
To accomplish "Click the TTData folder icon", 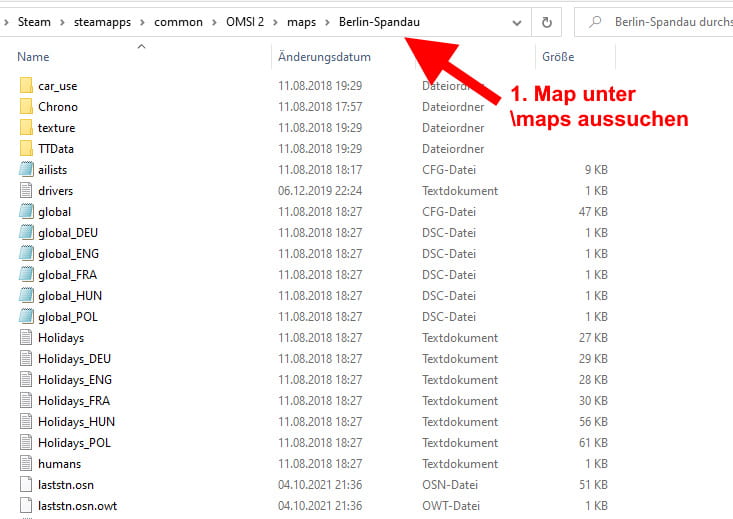I will coord(26,149).
